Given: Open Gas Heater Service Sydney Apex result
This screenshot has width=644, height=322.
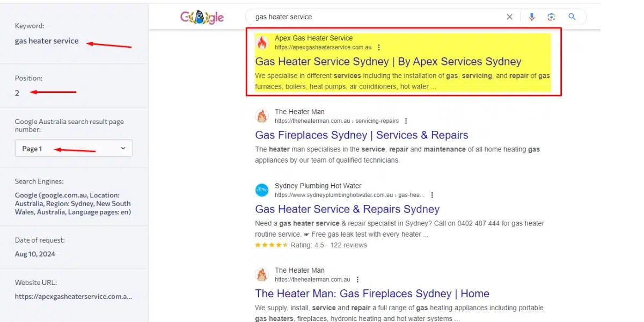Looking at the screenshot, I should [388, 62].
